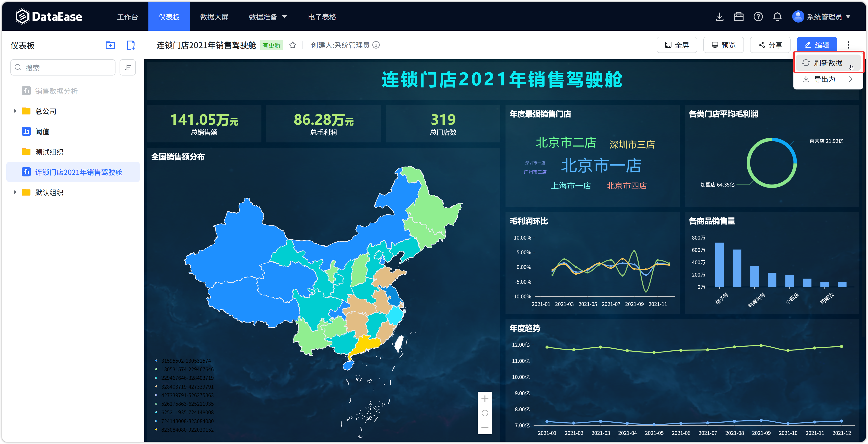The width and height of the screenshot is (868, 444).
Task: Click the 阈值 dashboard icon
Action: pos(26,132)
